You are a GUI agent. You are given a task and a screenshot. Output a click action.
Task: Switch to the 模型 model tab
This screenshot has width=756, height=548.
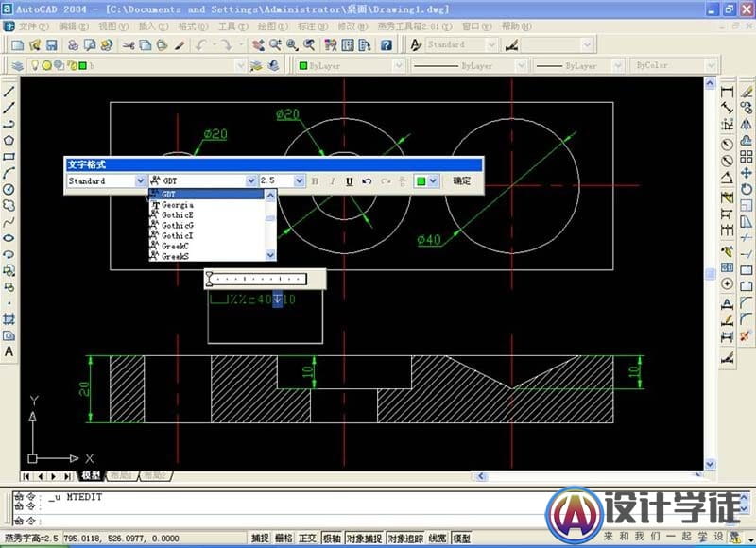click(91, 475)
